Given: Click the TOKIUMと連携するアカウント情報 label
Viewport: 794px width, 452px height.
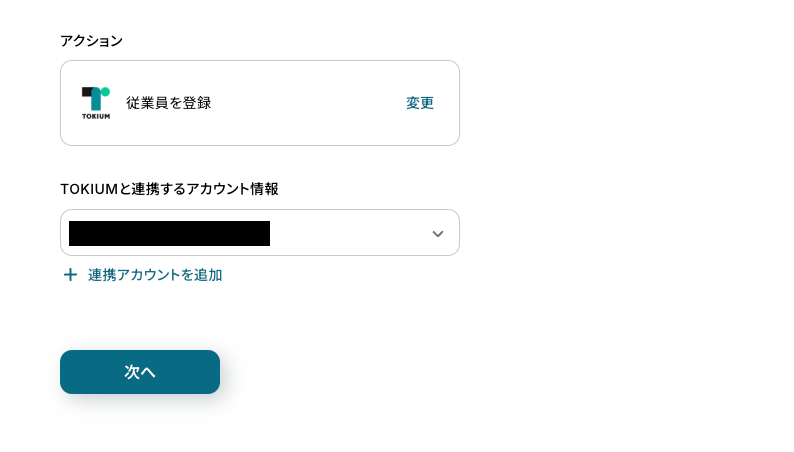Looking at the screenshot, I should click(169, 189).
